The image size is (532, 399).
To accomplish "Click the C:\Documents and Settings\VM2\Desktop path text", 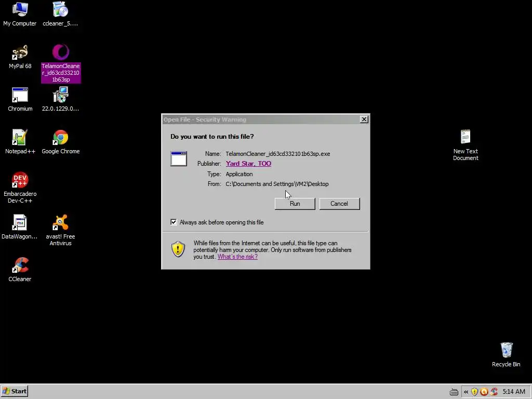I will pos(277,184).
